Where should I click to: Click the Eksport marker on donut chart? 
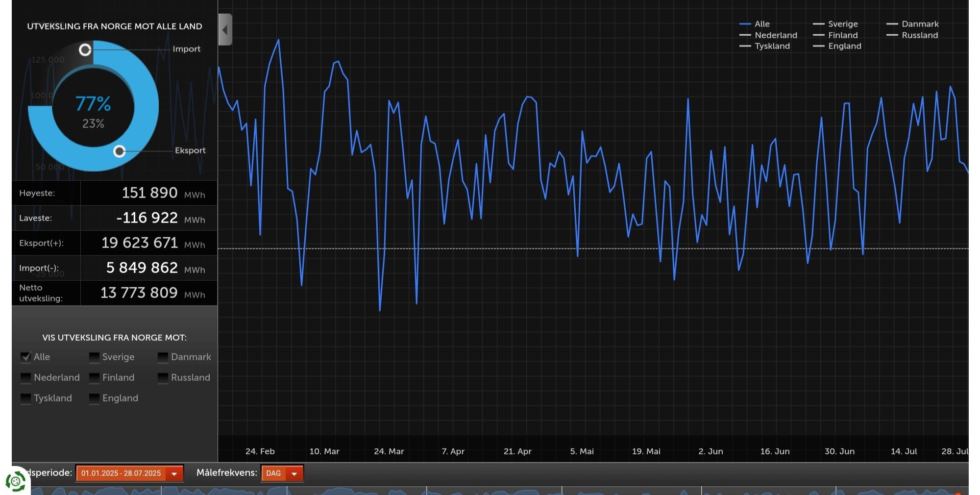(119, 151)
